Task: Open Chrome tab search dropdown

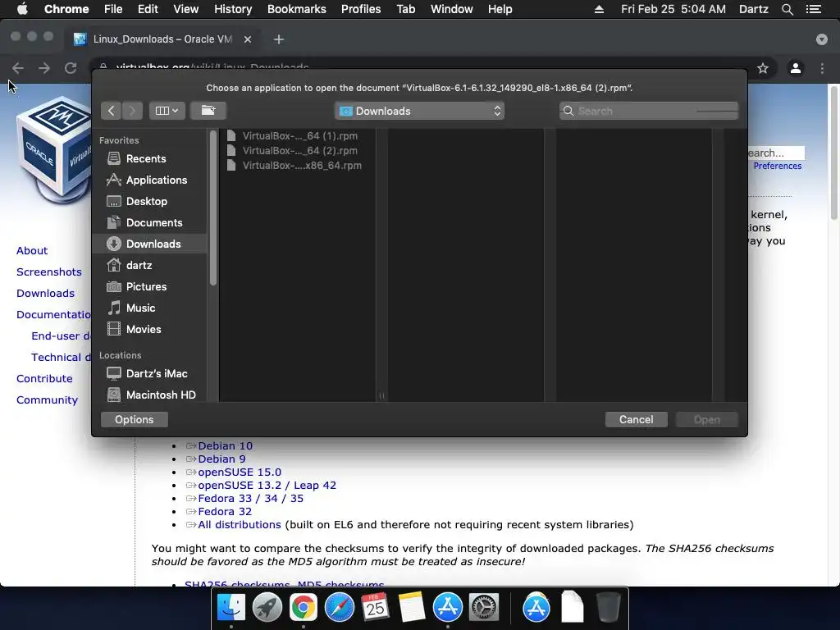Action: tap(821, 39)
